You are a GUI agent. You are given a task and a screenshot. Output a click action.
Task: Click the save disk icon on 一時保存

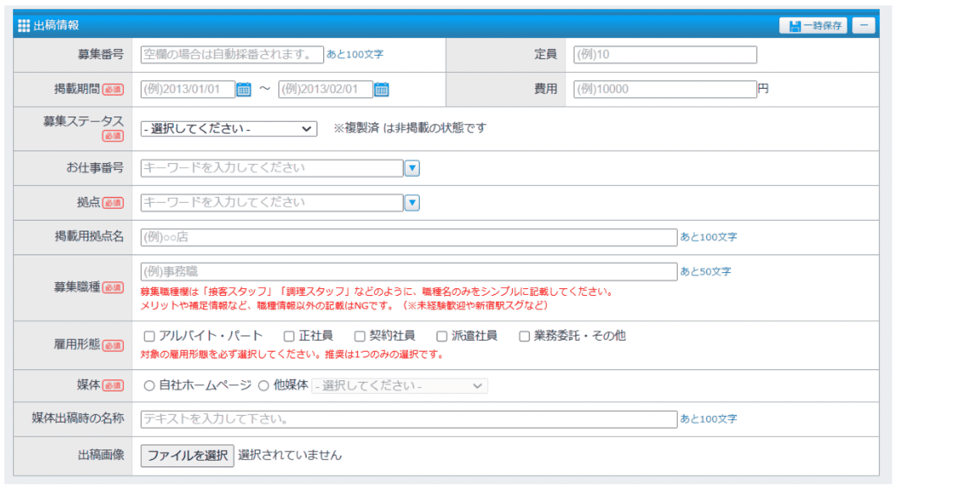point(794,26)
